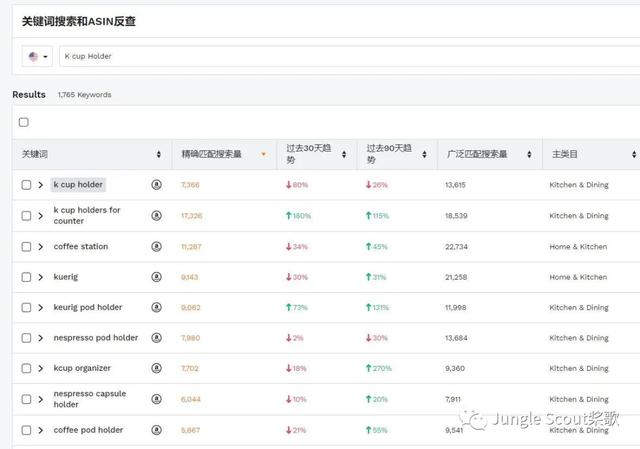Open the US flag marketplace dropdown
Image resolution: width=640 pixels, height=449 pixels.
pos(38,57)
